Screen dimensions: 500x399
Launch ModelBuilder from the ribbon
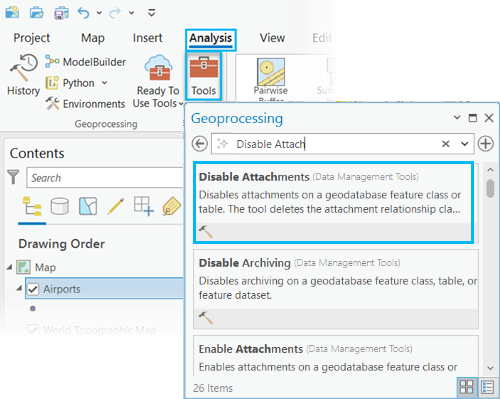85,62
